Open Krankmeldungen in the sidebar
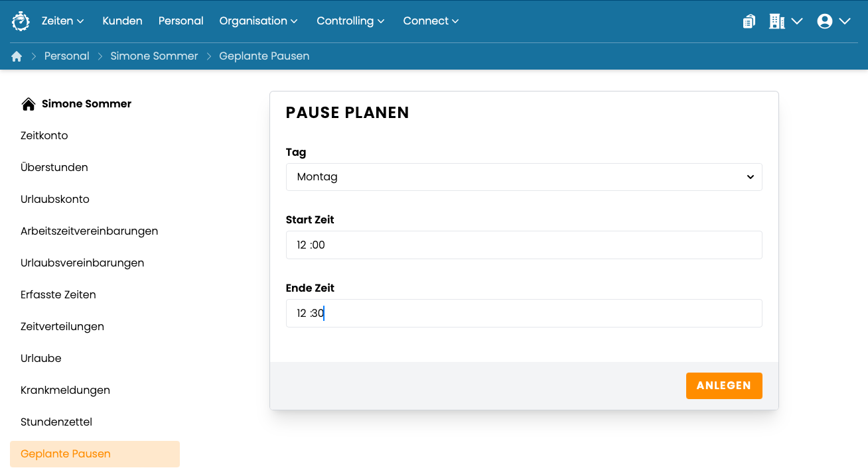 pyautogui.click(x=65, y=390)
